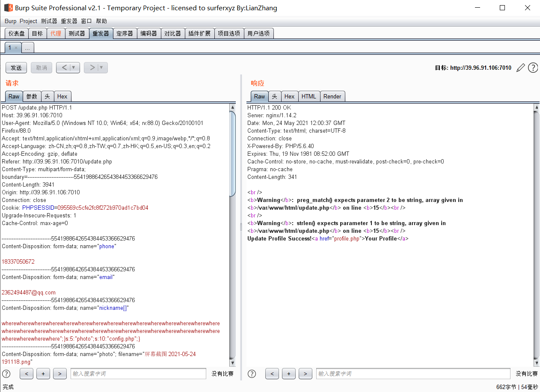Select the response Raw tab

260,96
